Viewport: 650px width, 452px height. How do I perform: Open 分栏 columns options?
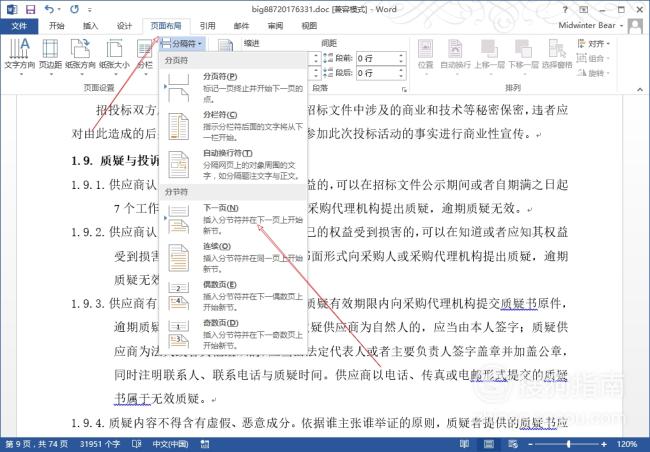145,57
